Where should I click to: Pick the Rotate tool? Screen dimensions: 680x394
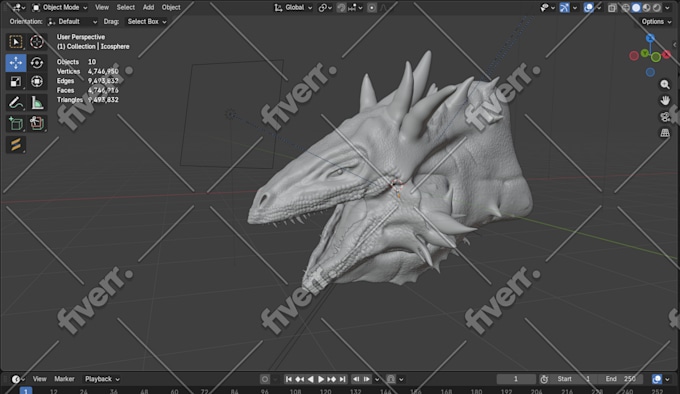click(x=37, y=63)
